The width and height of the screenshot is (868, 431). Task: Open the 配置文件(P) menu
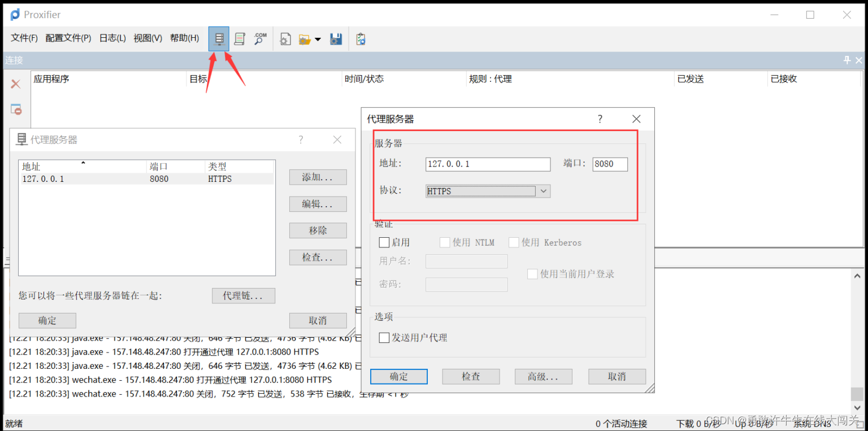[68, 38]
